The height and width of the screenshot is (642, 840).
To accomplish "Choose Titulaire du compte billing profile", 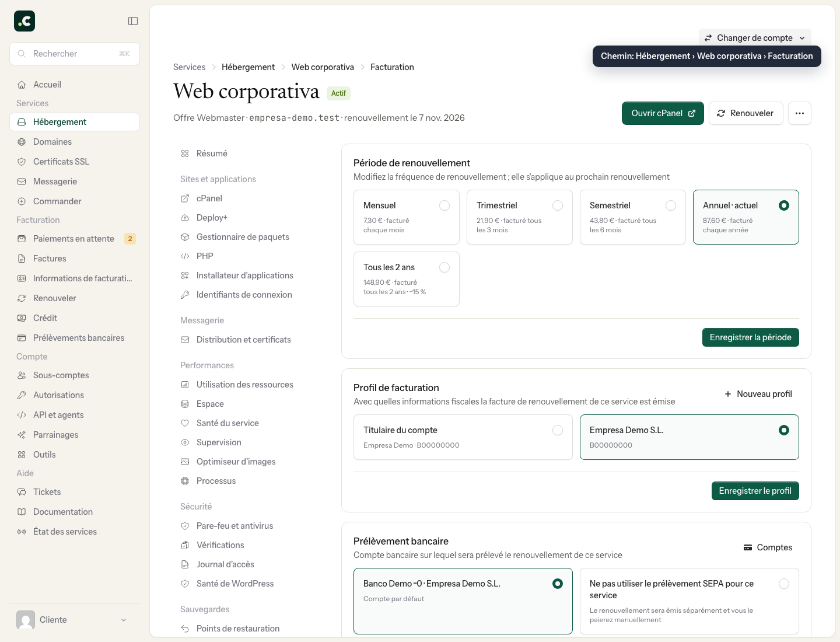I will 463,437.
